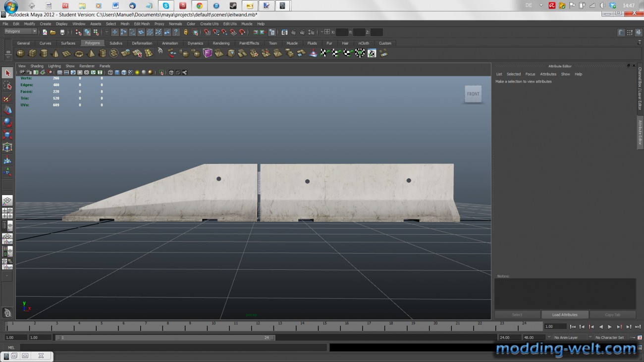The image size is (644, 362).
Task: Save scene using the disk icon
Action: tap(62, 32)
